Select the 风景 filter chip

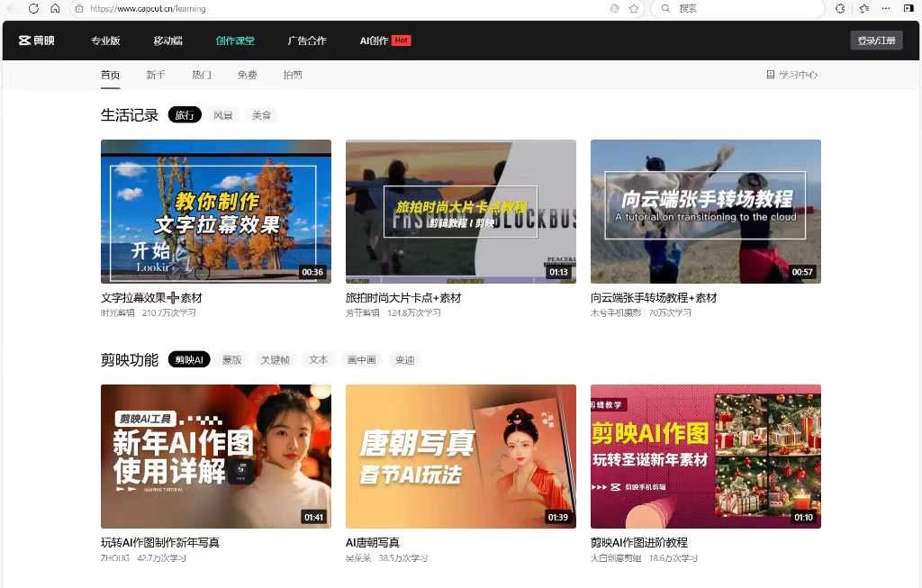click(222, 115)
